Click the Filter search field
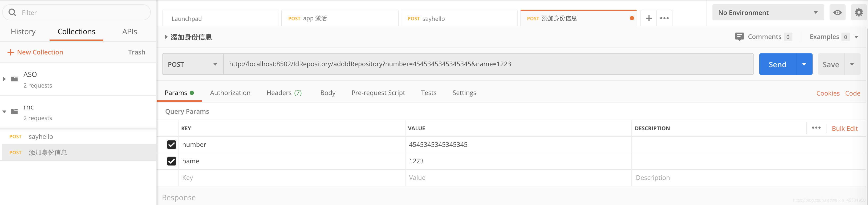 (x=76, y=13)
